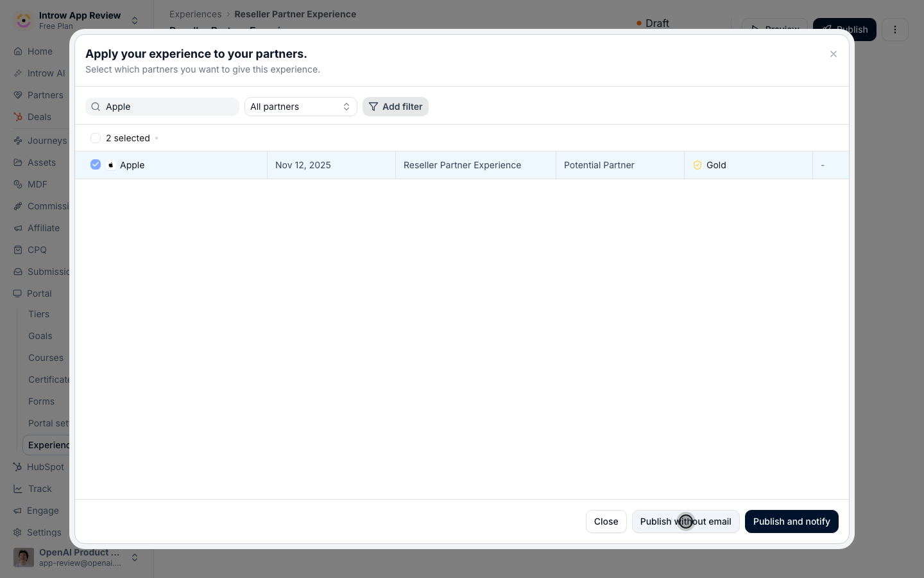Click the Apple search input field
This screenshot has width=924, height=578.
[162, 107]
